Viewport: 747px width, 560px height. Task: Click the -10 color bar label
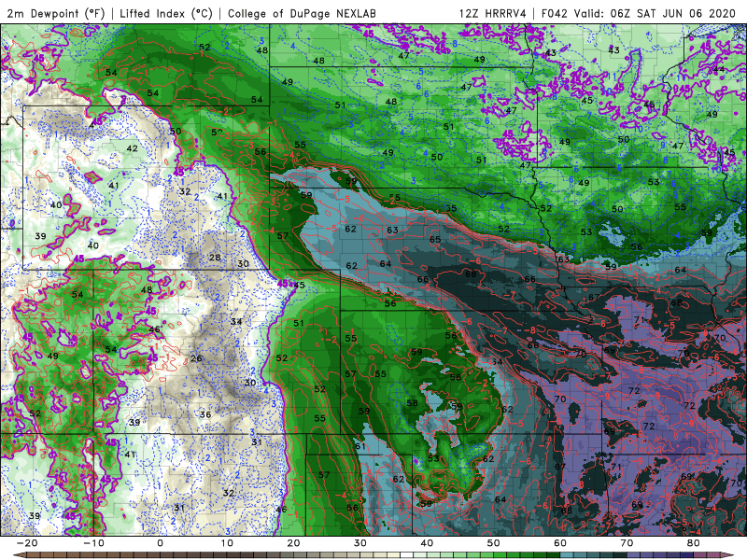click(93, 543)
